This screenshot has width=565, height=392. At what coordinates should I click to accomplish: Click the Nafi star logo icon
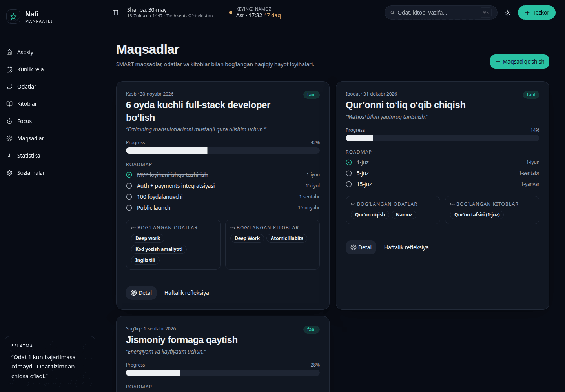click(x=13, y=16)
